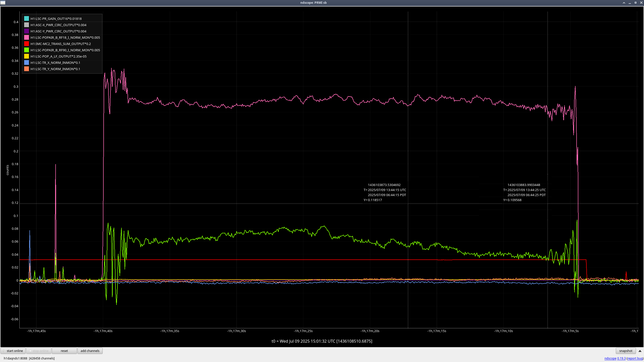644x362 pixels.
Task: Open the report bug link
Action: [x=635, y=358]
